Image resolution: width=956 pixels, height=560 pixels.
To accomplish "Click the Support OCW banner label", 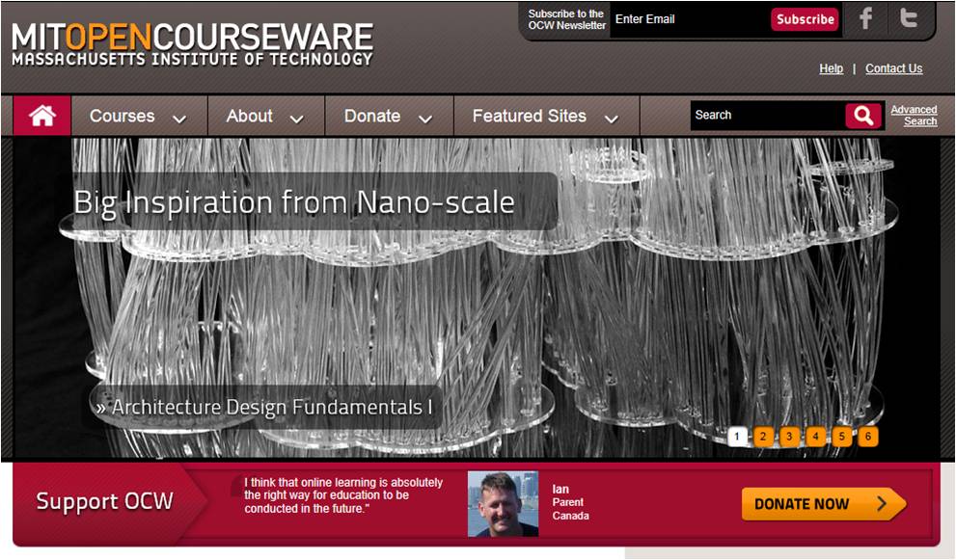I will click(x=104, y=501).
